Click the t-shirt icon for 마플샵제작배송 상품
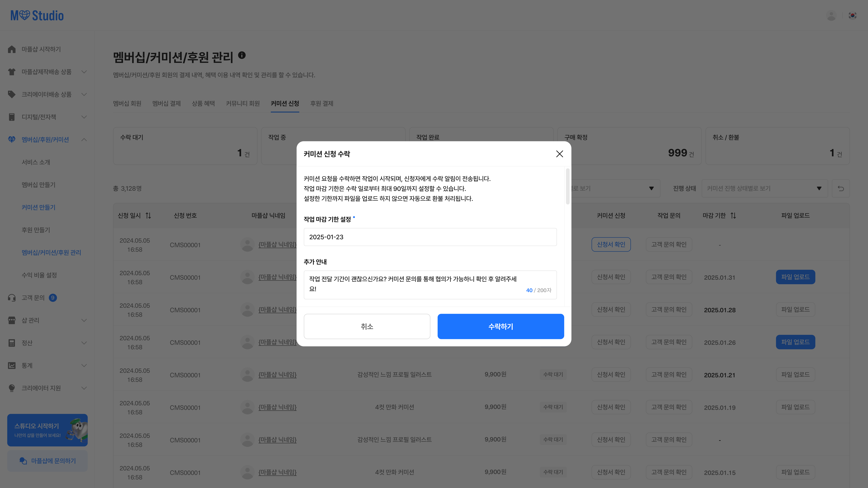 pos(12,72)
